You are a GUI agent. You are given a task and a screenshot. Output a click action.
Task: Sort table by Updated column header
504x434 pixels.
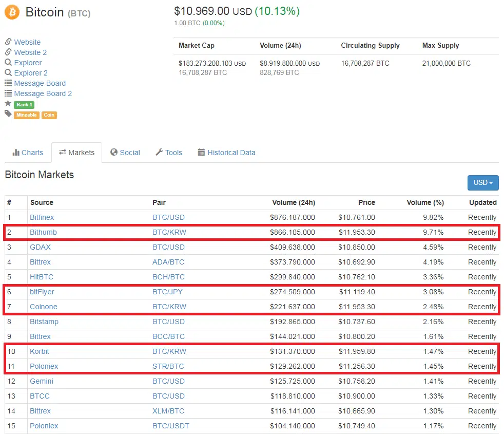pos(483,202)
